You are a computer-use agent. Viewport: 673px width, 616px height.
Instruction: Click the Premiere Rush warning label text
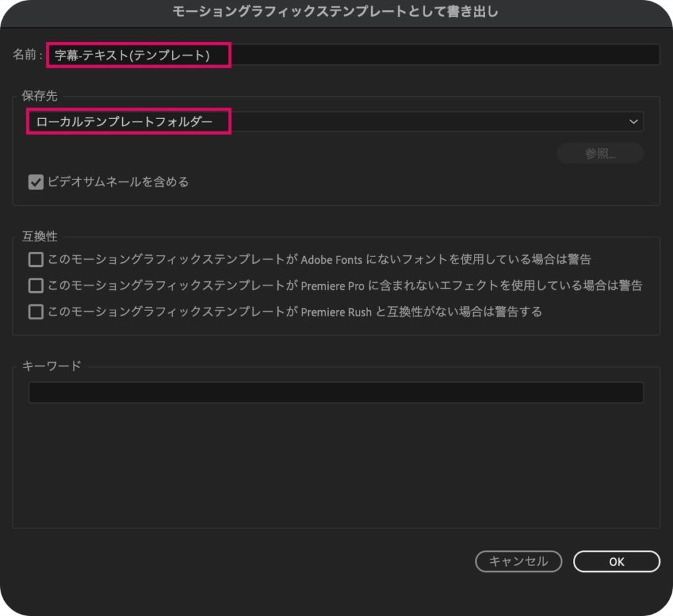[295, 312]
